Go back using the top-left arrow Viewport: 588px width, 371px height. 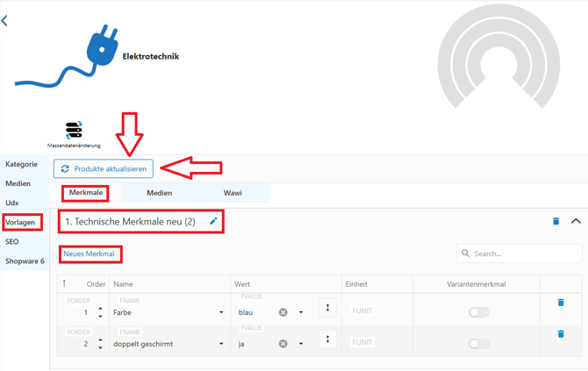5,20
